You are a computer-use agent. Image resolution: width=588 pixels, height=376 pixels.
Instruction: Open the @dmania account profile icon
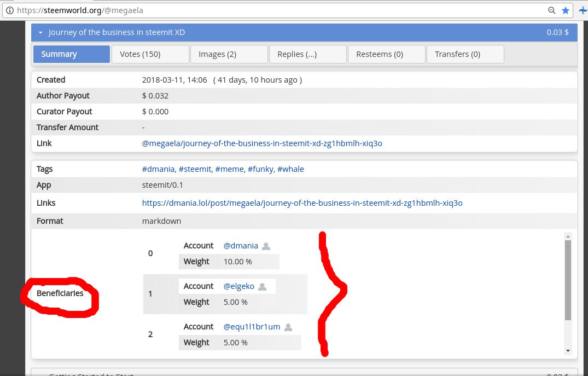pyautogui.click(x=266, y=246)
